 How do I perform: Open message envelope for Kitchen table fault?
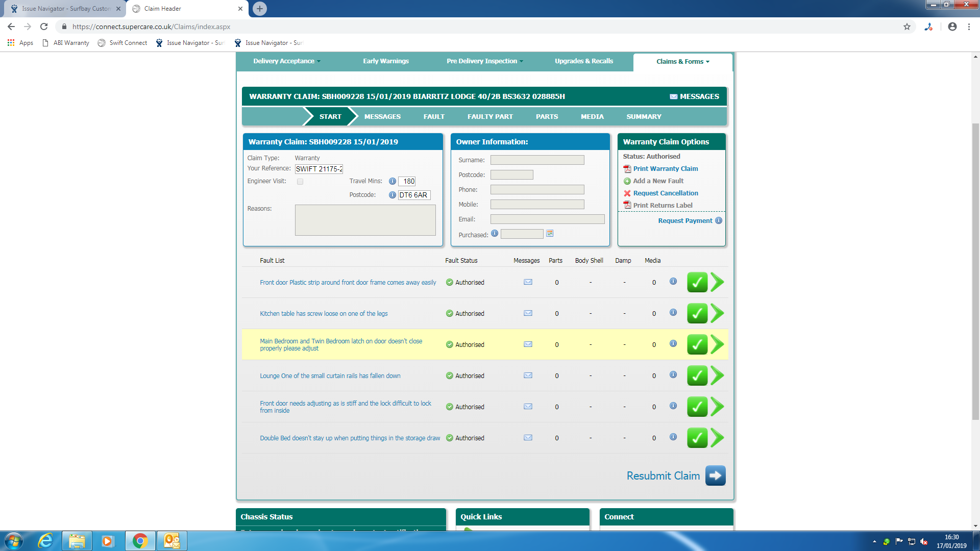click(x=528, y=313)
